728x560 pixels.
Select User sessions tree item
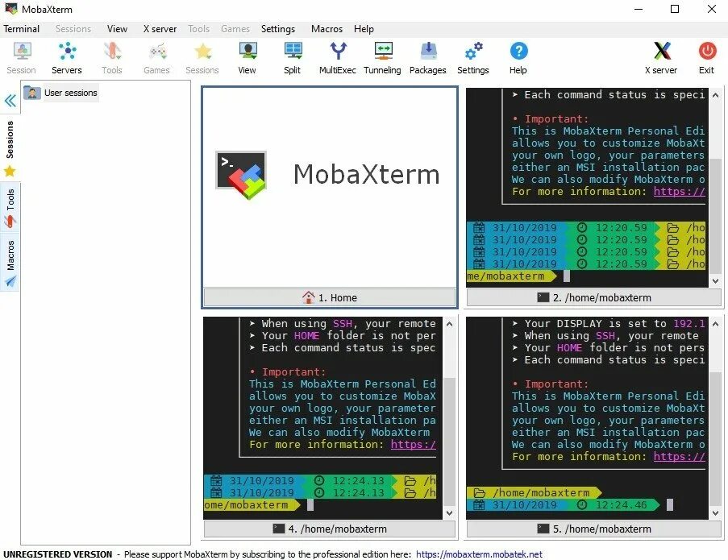[x=60, y=93]
